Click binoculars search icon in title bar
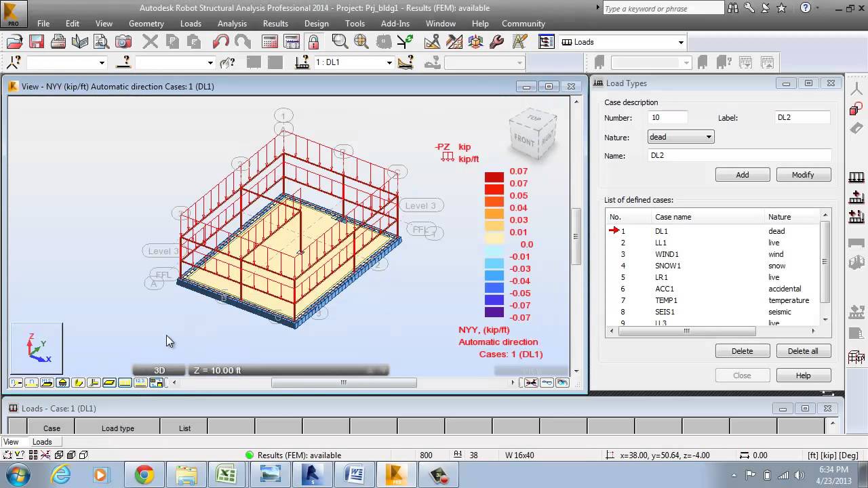 click(732, 8)
